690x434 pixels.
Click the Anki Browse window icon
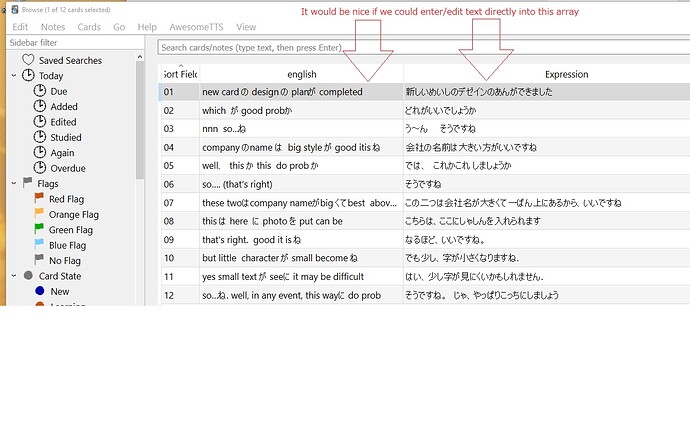[15, 9]
